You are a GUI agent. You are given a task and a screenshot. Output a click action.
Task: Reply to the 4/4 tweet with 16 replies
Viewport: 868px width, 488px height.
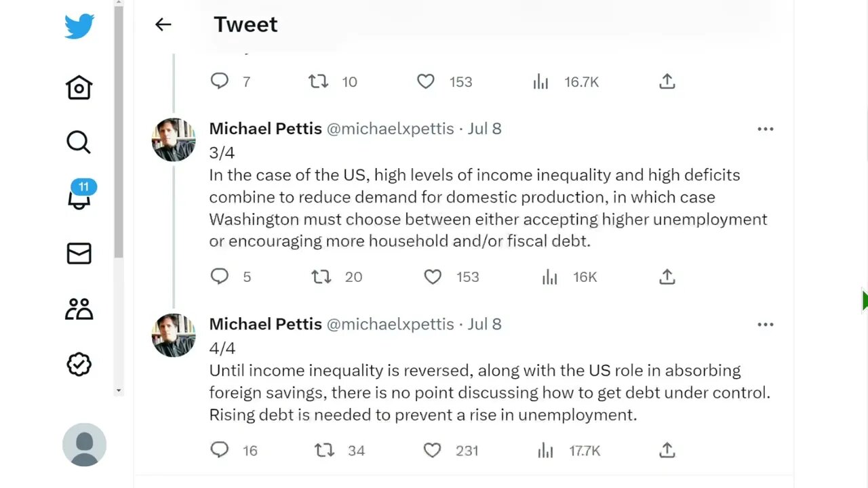[x=220, y=450]
